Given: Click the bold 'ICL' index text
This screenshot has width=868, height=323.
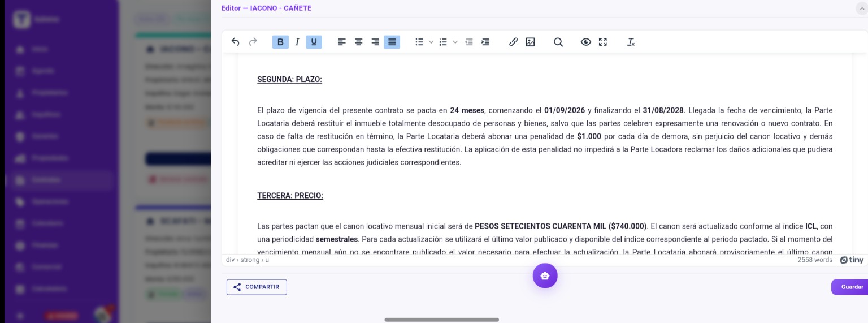Looking at the screenshot, I should 811,226.
